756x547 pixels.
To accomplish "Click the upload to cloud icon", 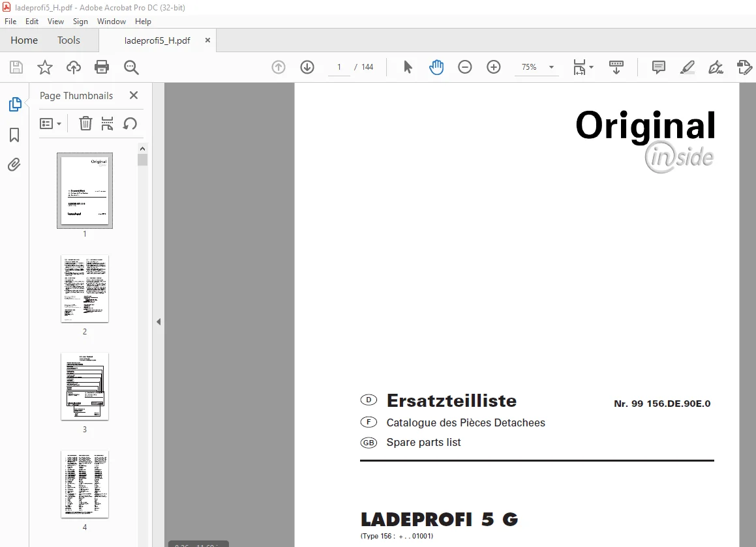I will click(x=73, y=67).
